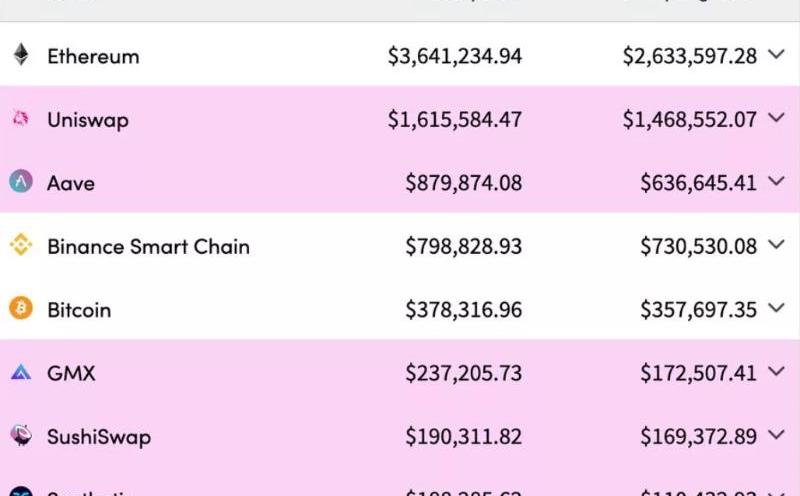Click the SushiSwap name label

pos(99,437)
